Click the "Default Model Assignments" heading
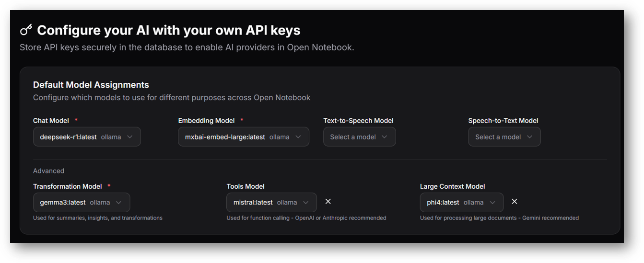This screenshot has height=263, width=644. click(91, 85)
